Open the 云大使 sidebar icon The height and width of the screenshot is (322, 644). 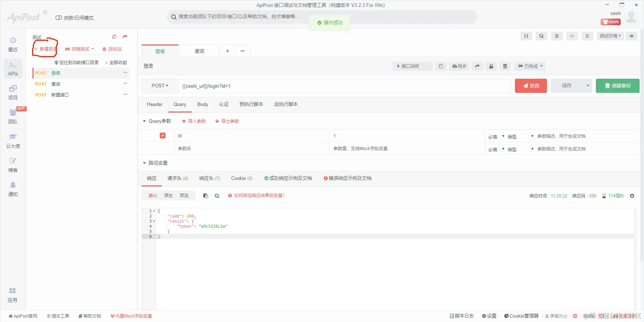13,141
